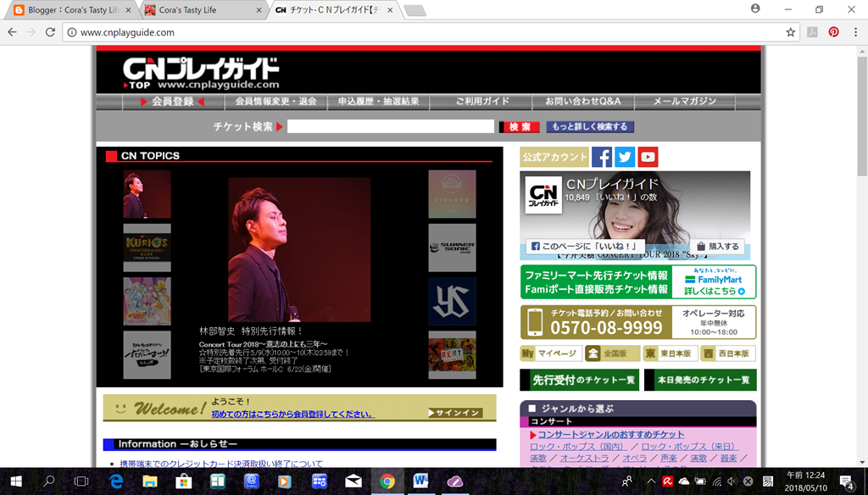Open 申込履歴・抽選結果 in the navigation bar
The height and width of the screenshot is (495, 868).
(x=378, y=102)
